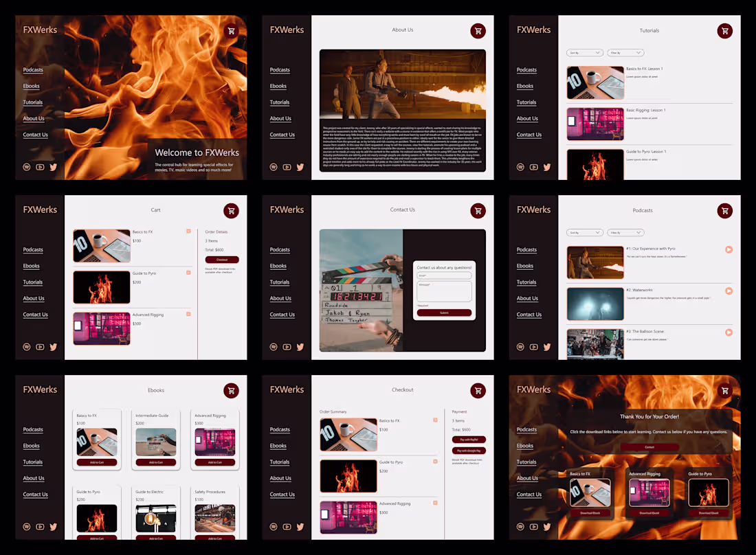This screenshot has height=555, width=756.
Task: Open the Sort By dropdown on the Podcasts page
Action: (x=585, y=232)
